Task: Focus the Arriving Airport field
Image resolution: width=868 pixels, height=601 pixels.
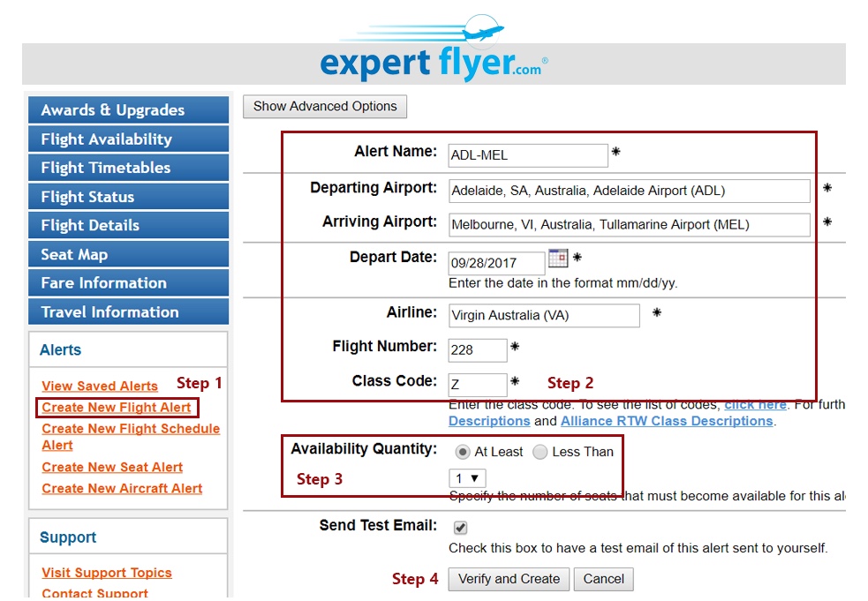Action: pyautogui.click(x=630, y=225)
